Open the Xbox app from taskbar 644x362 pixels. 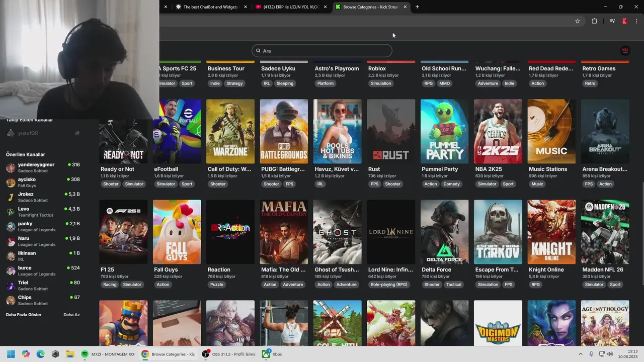(x=272, y=354)
